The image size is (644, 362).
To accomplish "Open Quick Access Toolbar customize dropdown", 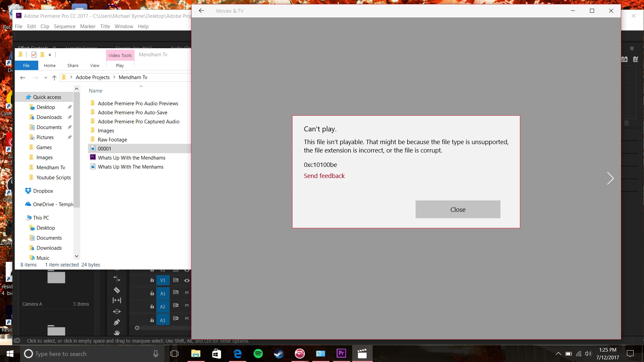I will pos(50,55).
